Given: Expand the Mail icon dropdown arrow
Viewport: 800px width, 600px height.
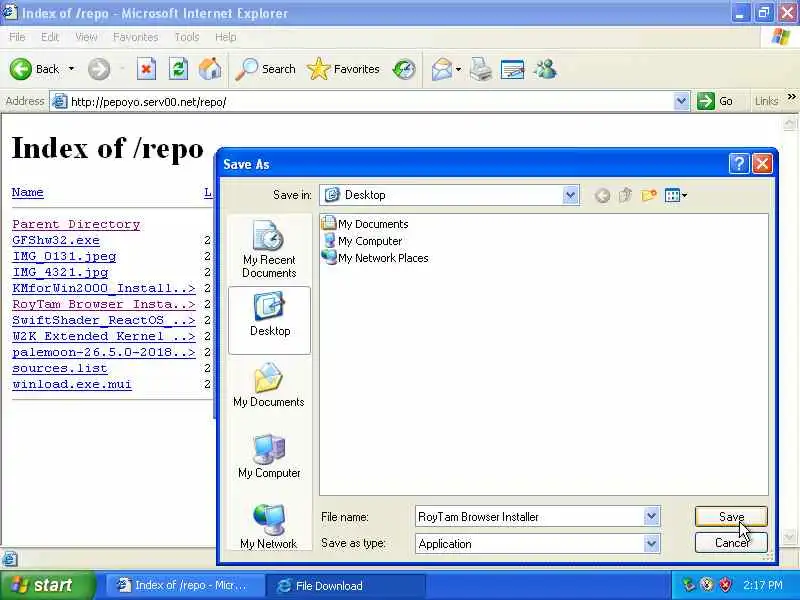Looking at the screenshot, I should [458, 69].
